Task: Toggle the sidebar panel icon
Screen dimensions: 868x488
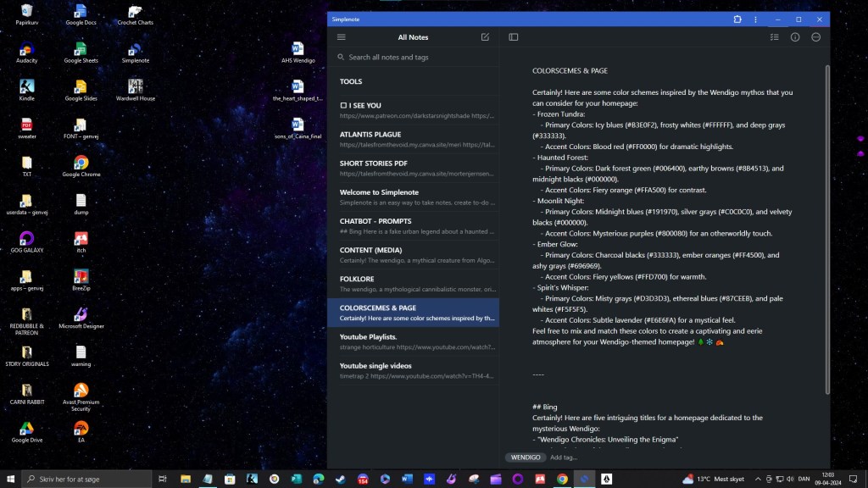Action: tap(514, 37)
